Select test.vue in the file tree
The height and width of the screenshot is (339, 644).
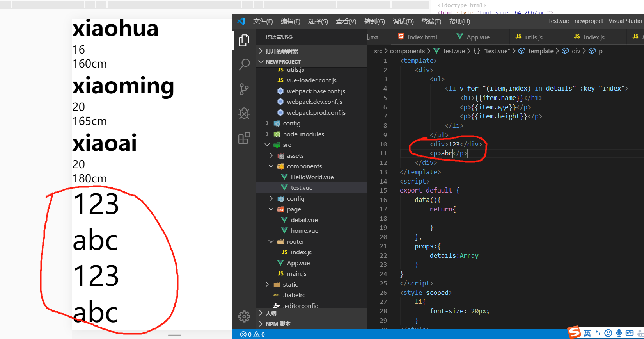click(x=311, y=187)
